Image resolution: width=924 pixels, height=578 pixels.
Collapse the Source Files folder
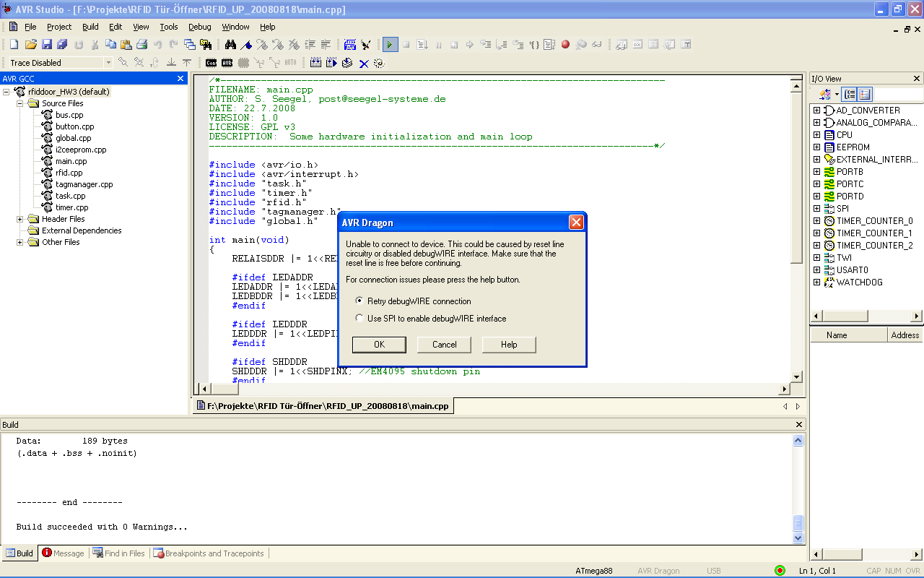coord(20,103)
